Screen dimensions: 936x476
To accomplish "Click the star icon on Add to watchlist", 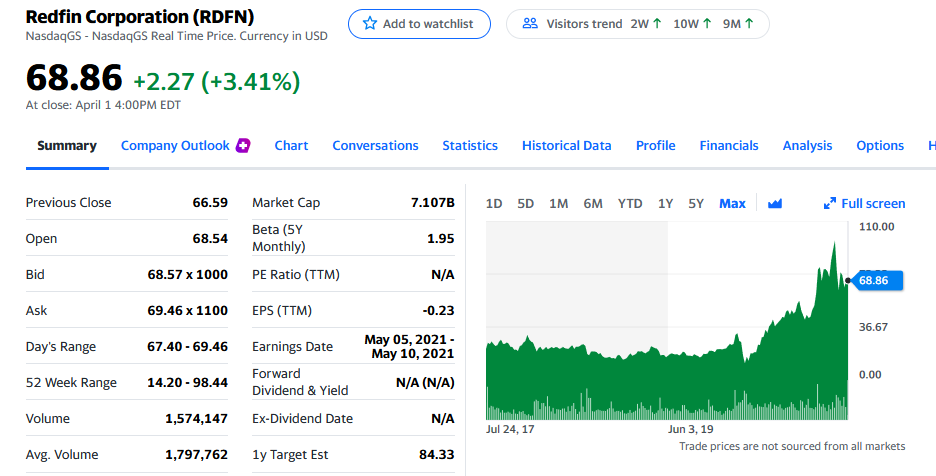I will click(370, 24).
